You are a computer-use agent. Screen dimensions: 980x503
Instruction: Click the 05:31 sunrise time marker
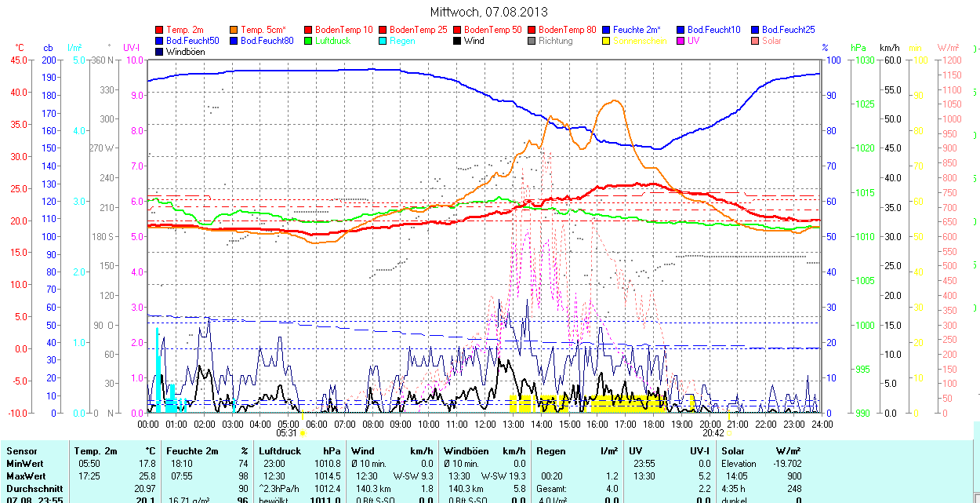287,432
